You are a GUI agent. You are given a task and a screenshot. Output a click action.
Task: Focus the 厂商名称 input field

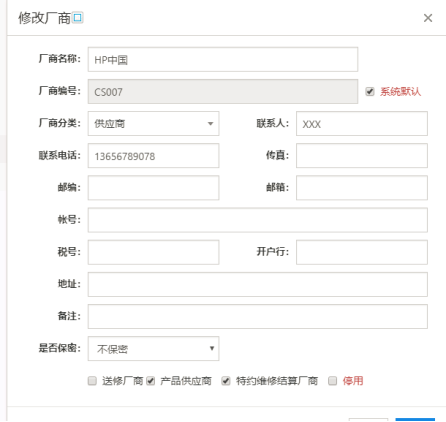pos(223,59)
